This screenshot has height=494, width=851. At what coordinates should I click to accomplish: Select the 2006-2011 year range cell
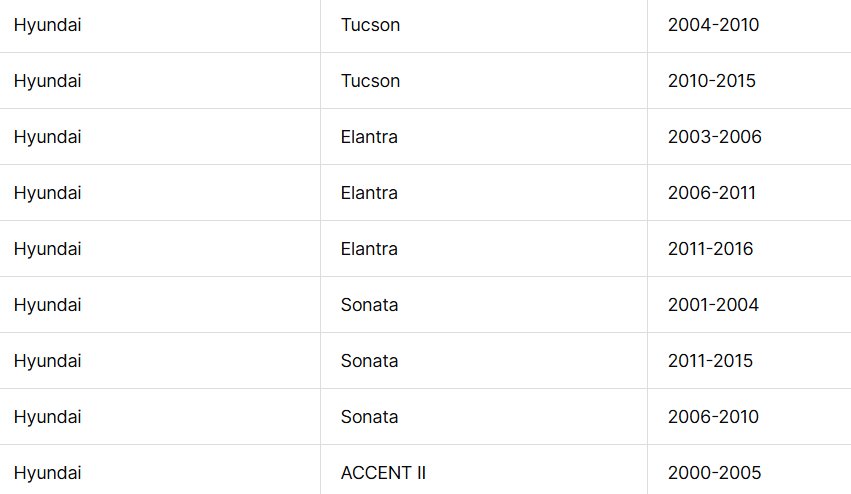coord(712,193)
